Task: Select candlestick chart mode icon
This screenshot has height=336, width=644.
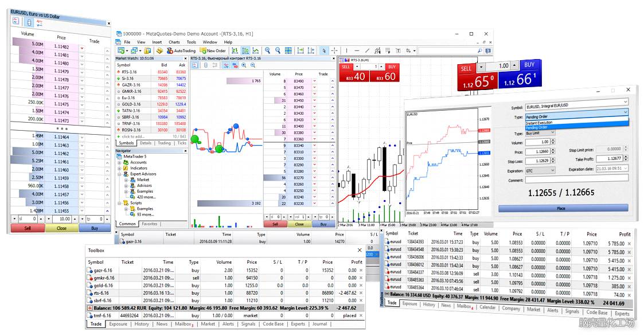Action: pos(245,50)
